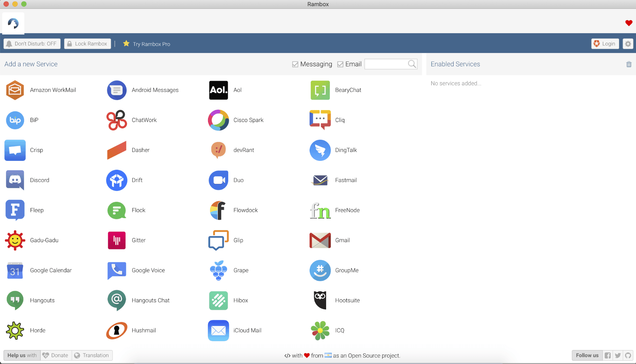Choose the GroupMe icon

320,271
